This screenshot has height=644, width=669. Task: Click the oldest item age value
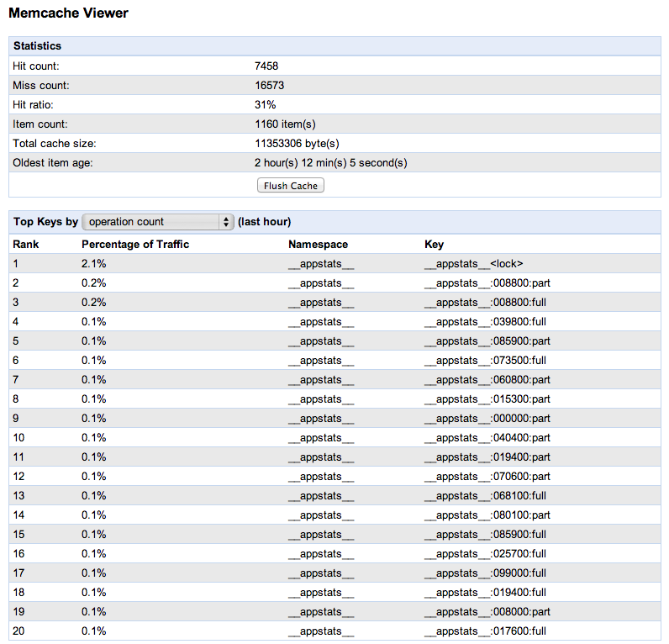330,163
